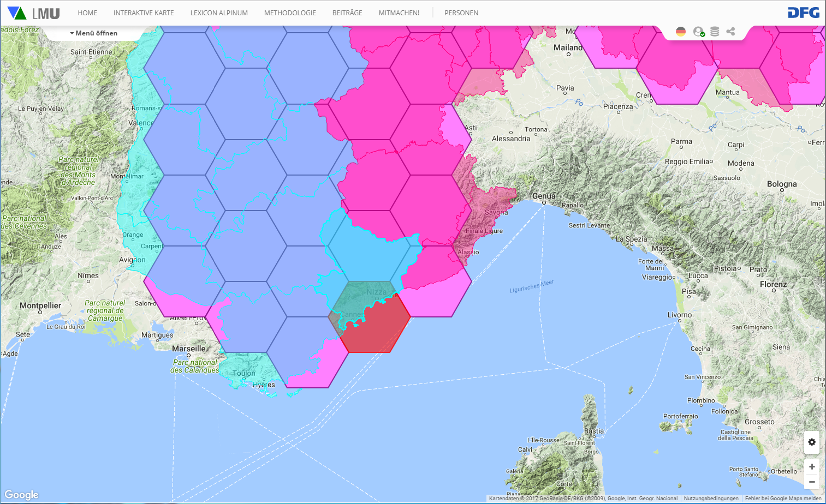Click the database stack icon
The width and height of the screenshot is (826, 504).
click(x=715, y=32)
